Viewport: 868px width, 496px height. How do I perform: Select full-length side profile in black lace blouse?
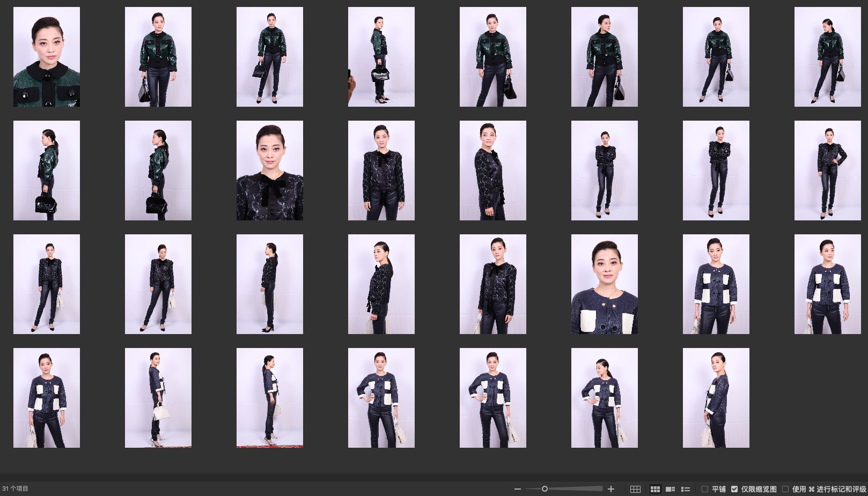click(270, 284)
